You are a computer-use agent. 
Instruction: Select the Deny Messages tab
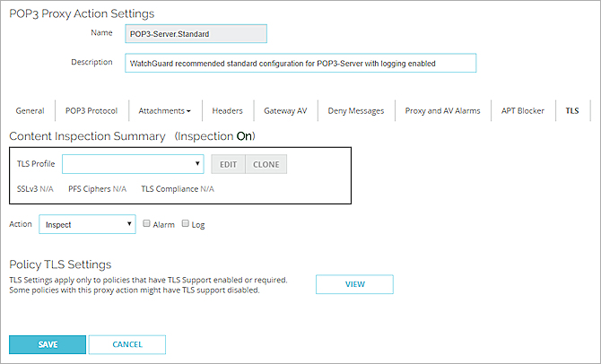pyautogui.click(x=355, y=111)
